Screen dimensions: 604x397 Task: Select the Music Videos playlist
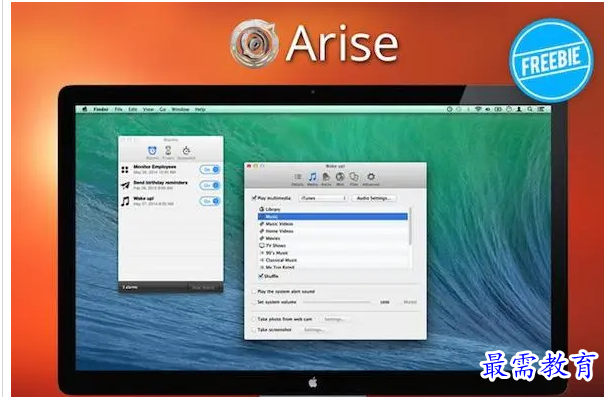[333, 224]
